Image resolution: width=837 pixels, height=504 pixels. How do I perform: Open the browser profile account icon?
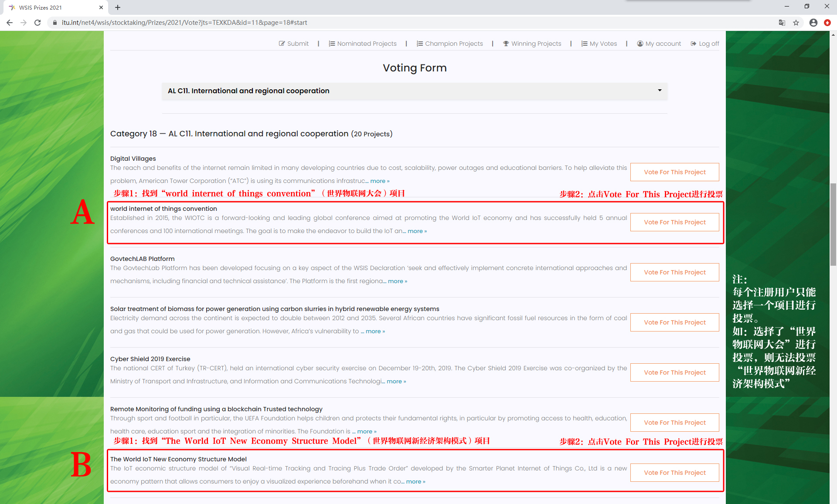pos(813,23)
